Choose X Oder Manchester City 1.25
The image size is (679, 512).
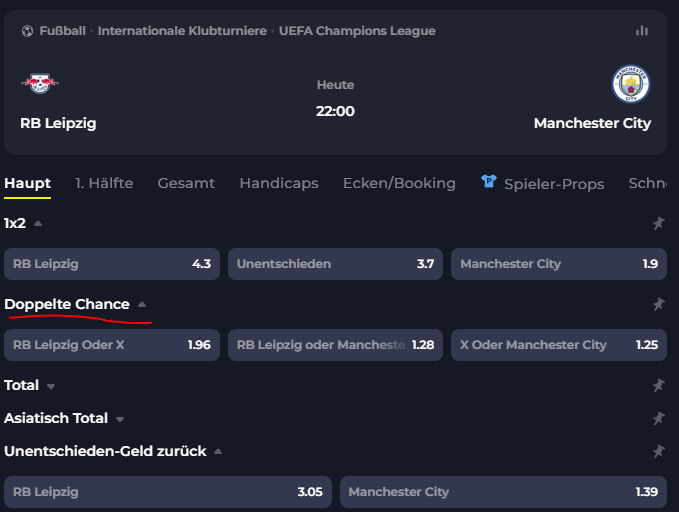click(x=559, y=345)
